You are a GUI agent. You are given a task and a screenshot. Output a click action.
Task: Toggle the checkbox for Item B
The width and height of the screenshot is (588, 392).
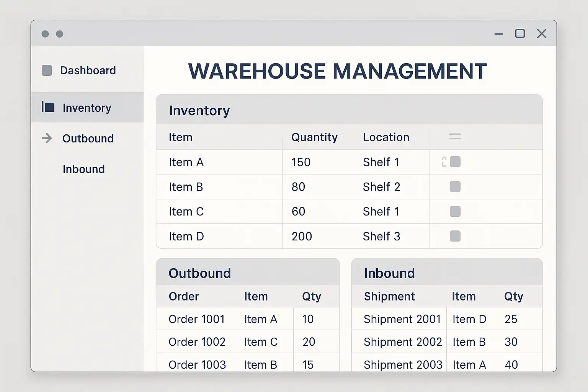(x=455, y=187)
